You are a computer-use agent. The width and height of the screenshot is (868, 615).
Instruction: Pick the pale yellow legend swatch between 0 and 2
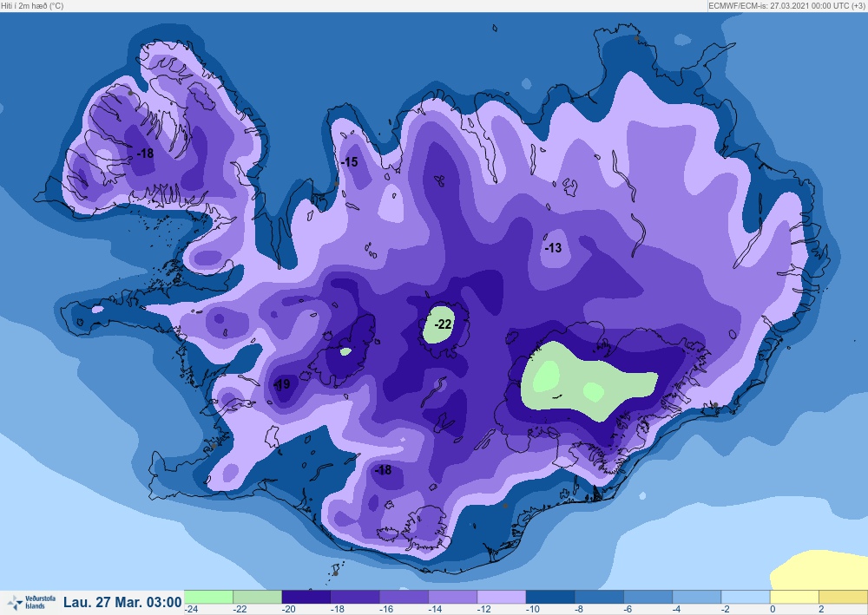point(794,598)
